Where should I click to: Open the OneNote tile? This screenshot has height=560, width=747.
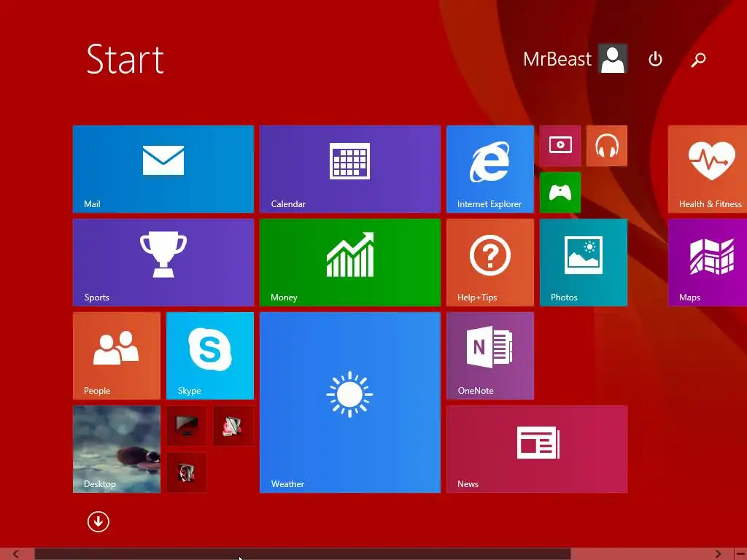(489, 356)
